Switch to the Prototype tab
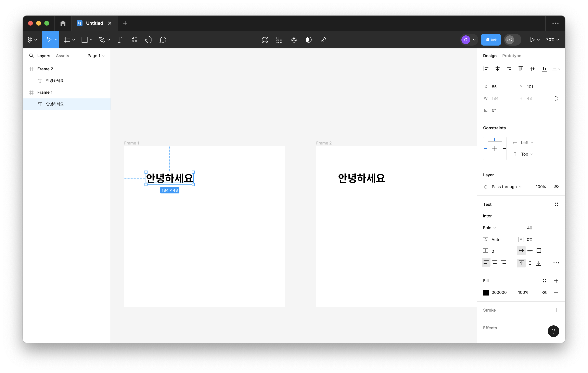The image size is (588, 373). [x=512, y=56]
